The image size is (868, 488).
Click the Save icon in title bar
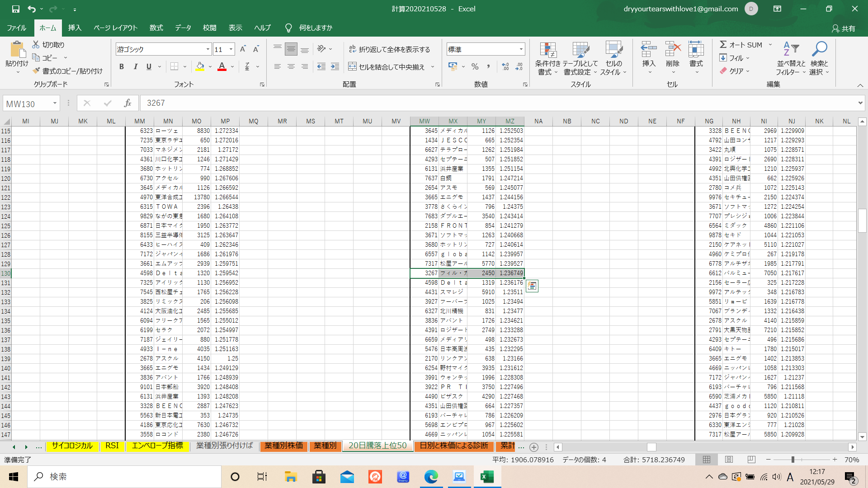point(15,9)
